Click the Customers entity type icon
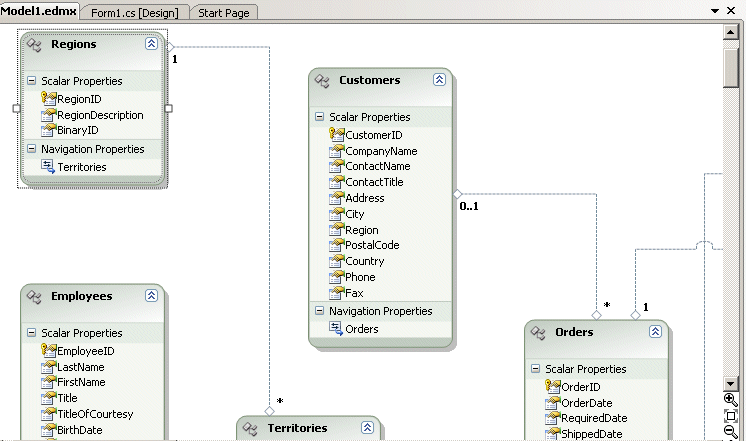Screen dimensions: 746x441 [x=322, y=81]
